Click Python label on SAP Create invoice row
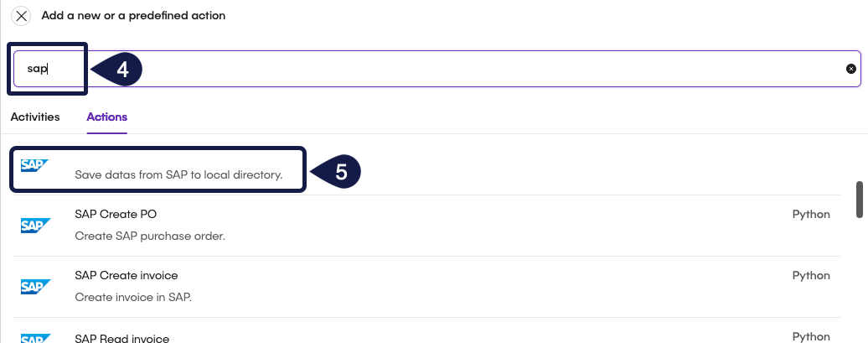Image resolution: width=868 pixels, height=343 pixels. click(x=810, y=275)
